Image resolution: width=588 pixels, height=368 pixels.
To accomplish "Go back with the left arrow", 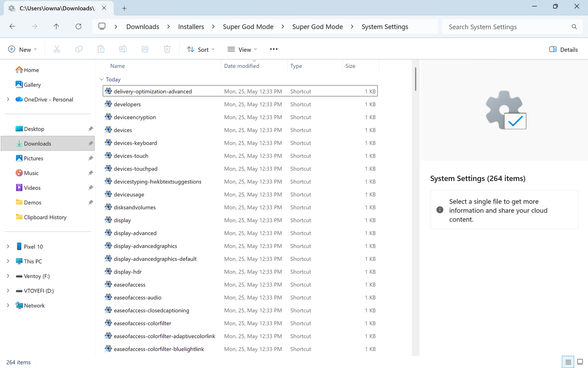I will click(12, 27).
